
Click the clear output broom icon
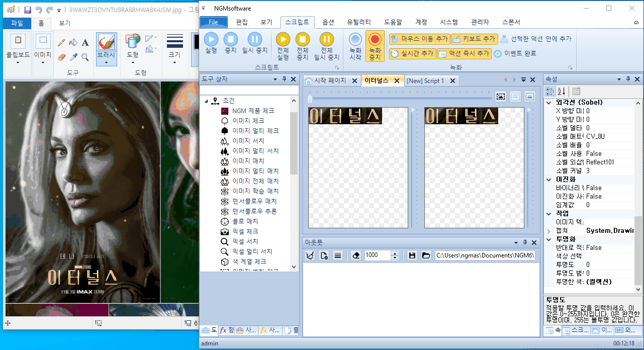click(310, 255)
